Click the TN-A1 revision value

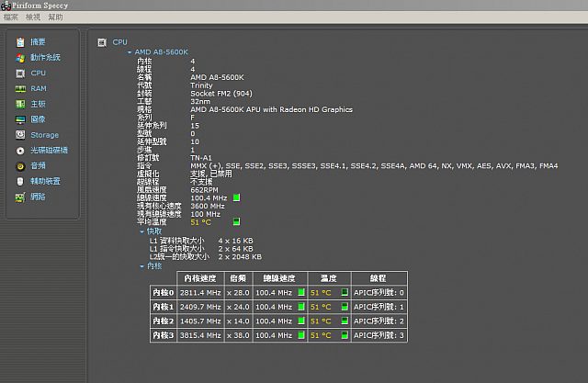coord(201,158)
